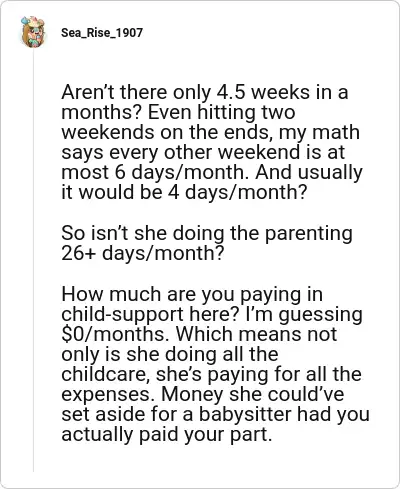Click the line "only is she doing all the"

[170, 354]
